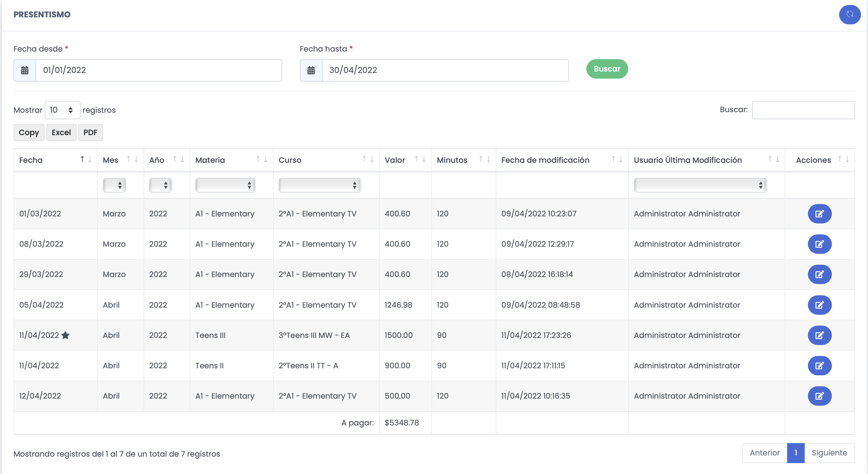Open the Año filter dropdown

click(x=160, y=185)
